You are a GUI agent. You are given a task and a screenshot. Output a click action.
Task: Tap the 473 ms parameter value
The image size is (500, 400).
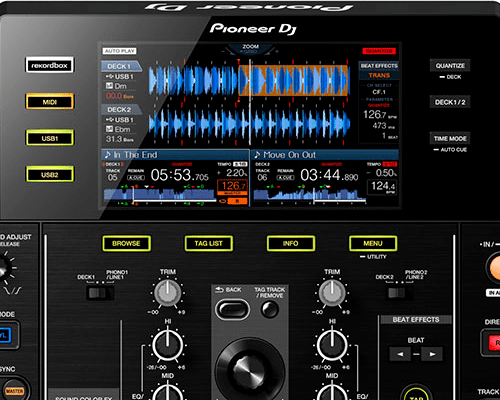pyautogui.click(x=383, y=126)
